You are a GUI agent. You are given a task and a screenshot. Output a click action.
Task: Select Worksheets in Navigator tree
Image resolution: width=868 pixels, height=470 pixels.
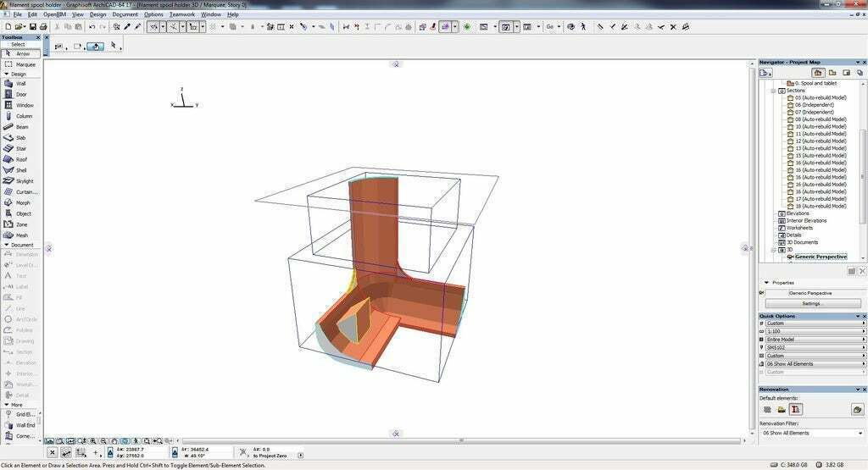(800, 228)
